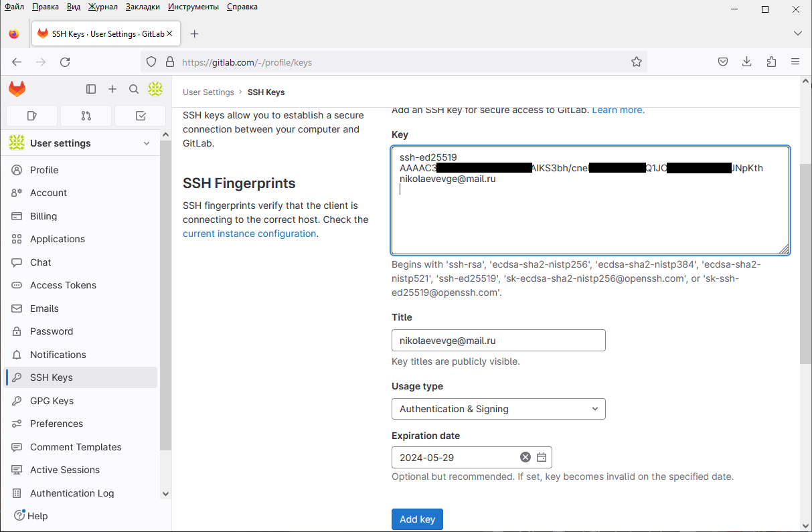Image resolution: width=812 pixels, height=532 pixels.
Task: Open the Merge requests shortcut
Action: tap(86, 116)
